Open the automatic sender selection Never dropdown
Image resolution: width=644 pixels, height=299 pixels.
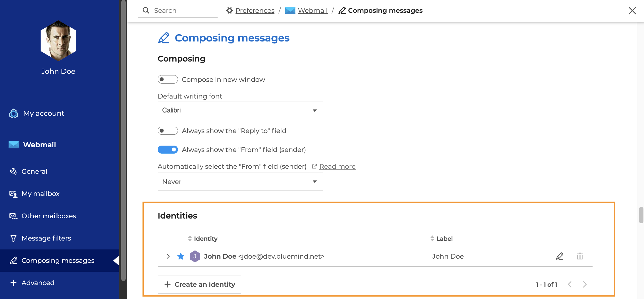pyautogui.click(x=240, y=182)
